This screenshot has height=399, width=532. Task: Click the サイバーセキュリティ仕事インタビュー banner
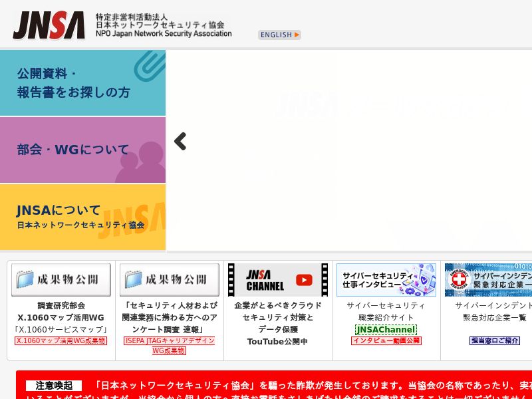pyautogui.click(x=386, y=279)
